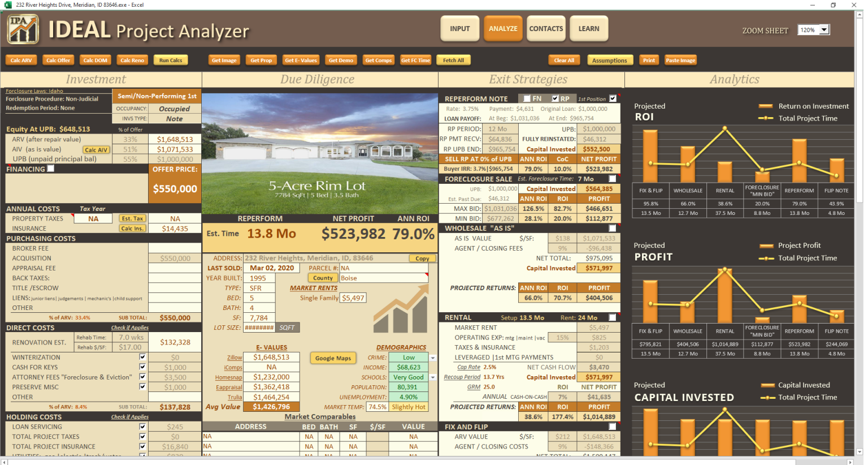Click the Google Maps button

pyautogui.click(x=333, y=358)
